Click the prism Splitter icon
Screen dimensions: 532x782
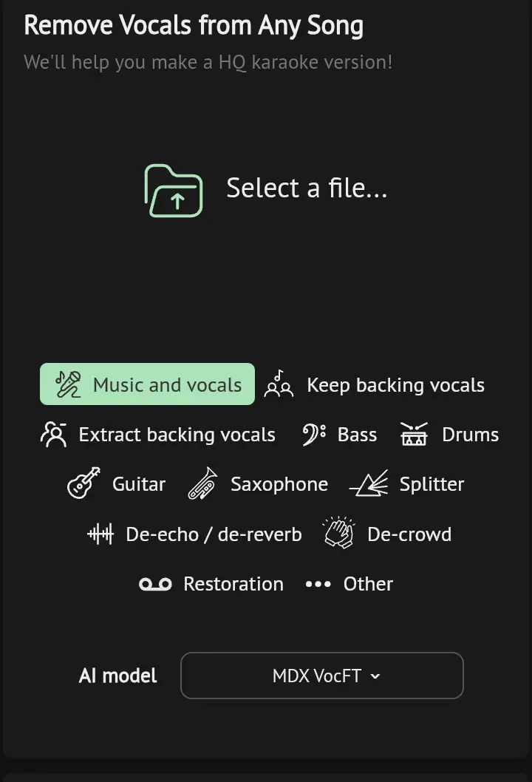click(369, 483)
